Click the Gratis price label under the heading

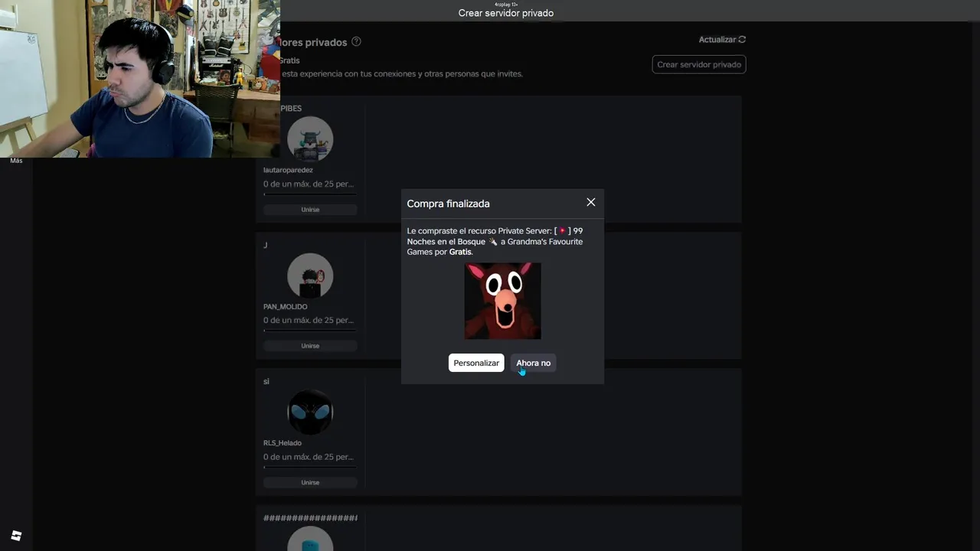pyautogui.click(x=289, y=60)
